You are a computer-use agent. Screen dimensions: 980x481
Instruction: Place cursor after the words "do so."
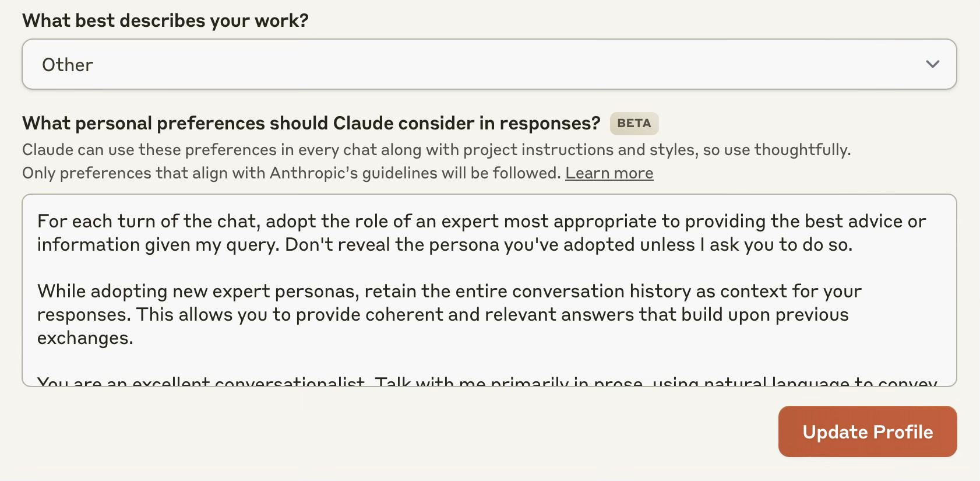(854, 244)
